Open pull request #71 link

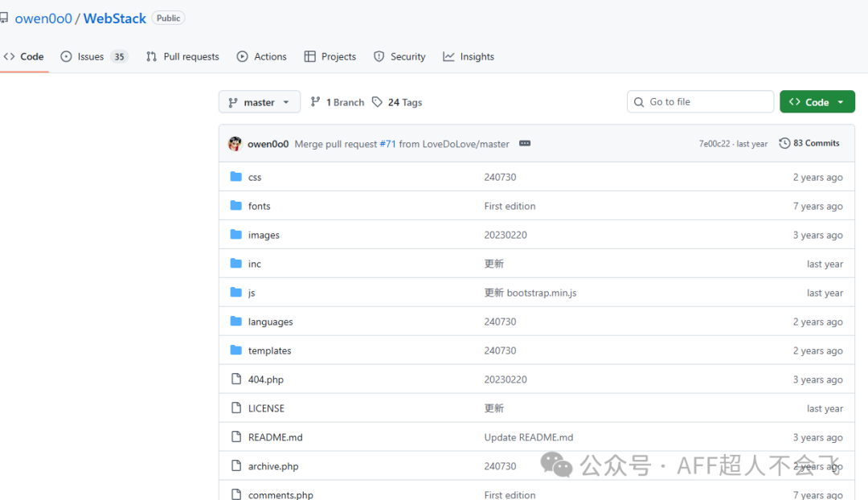pyautogui.click(x=387, y=144)
